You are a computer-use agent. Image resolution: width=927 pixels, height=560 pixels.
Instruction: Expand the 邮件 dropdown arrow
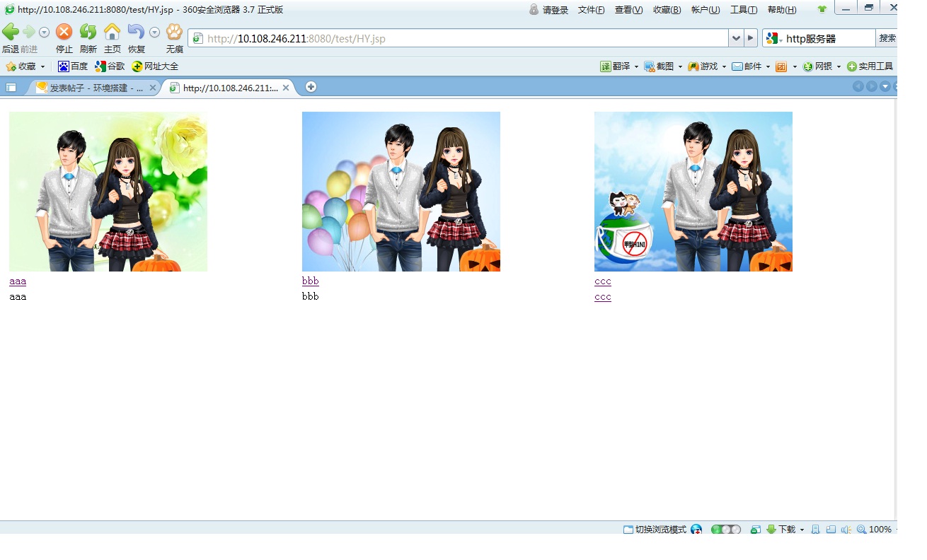coord(768,66)
